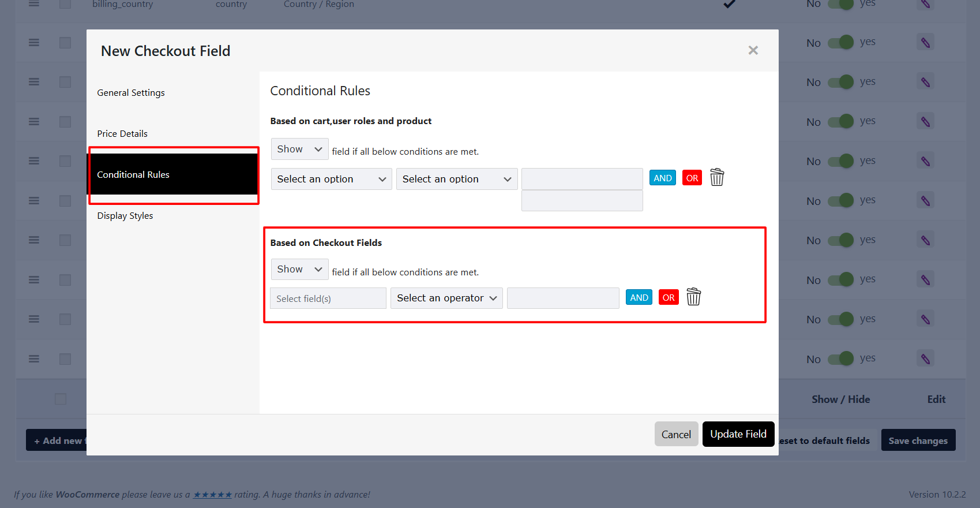Delete the cart-based condition row with trash icon
The height and width of the screenshot is (508, 980).
[x=716, y=177]
